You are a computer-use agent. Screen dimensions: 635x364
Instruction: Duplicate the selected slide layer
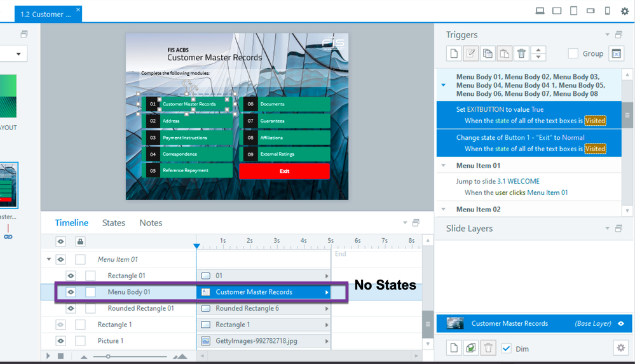tap(470, 348)
